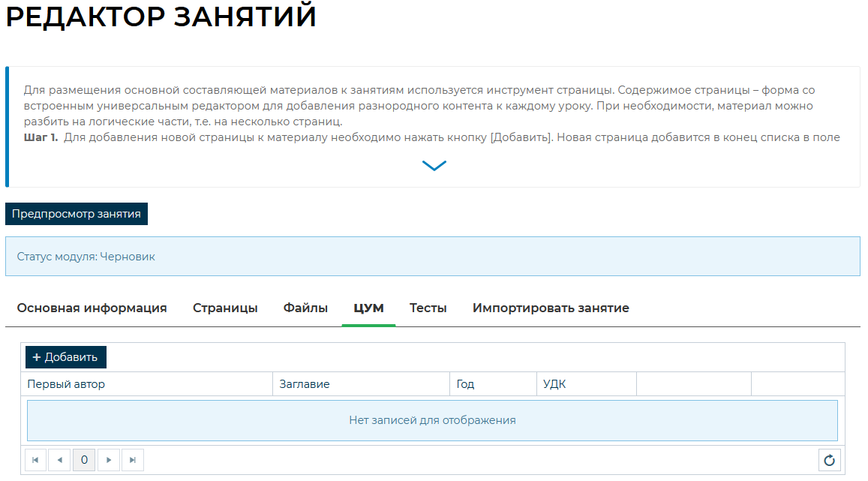This screenshot has height=481, width=868.
Task: Expand the instructions with the down chevron
Action: coord(434,166)
